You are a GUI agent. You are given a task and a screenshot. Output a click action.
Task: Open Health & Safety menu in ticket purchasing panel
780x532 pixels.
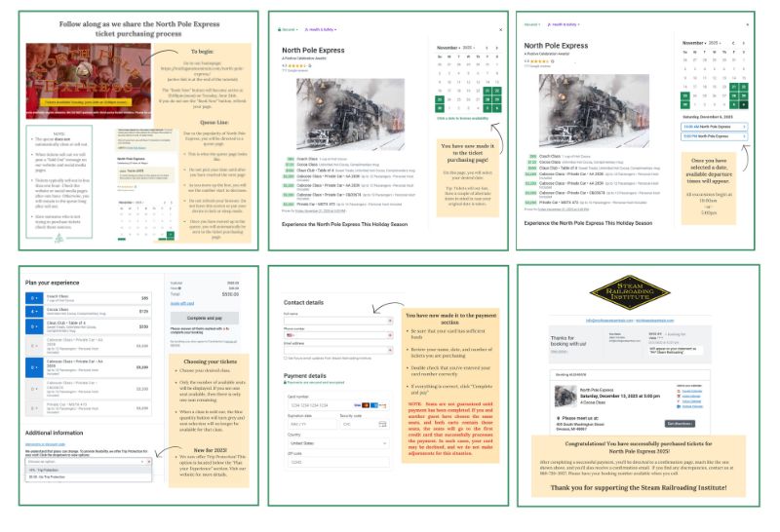[x=321, y=30]
